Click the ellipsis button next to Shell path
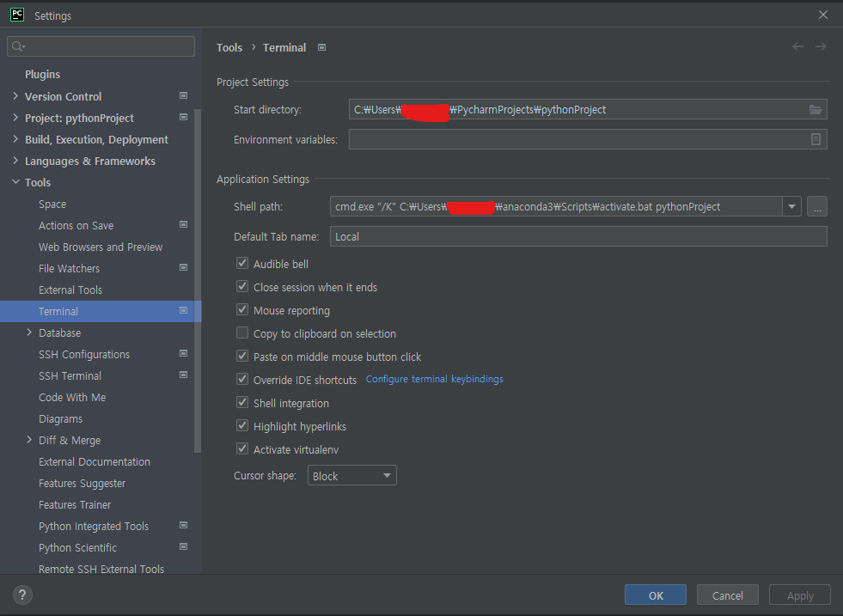843x616 pixels. (816, 207)
